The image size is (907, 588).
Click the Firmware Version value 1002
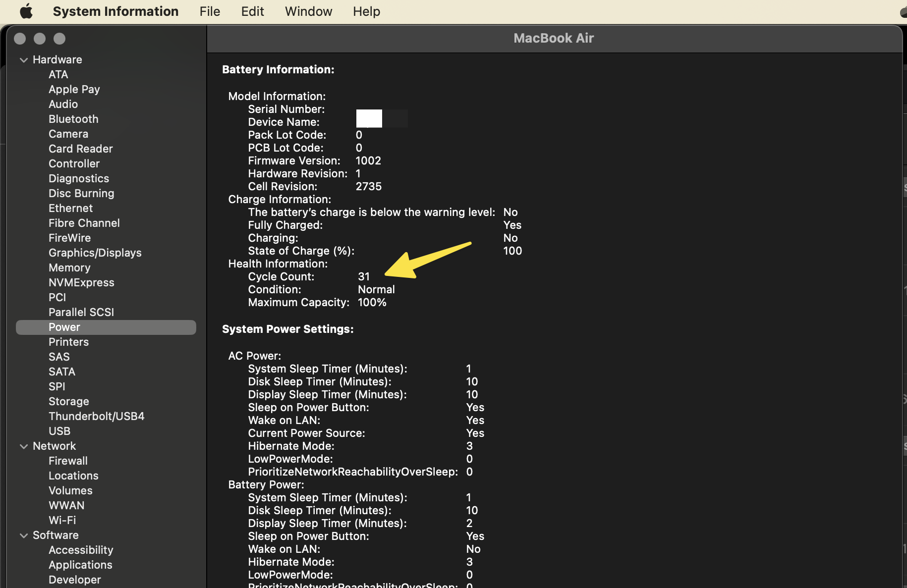pos(368,160)
